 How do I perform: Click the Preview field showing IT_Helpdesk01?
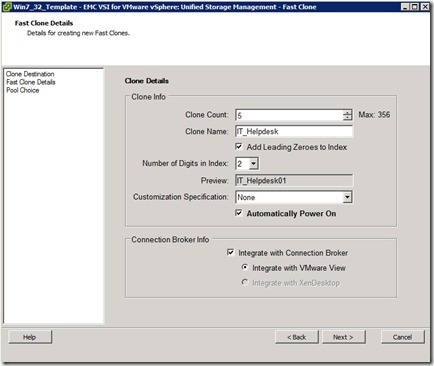[294, 181]
